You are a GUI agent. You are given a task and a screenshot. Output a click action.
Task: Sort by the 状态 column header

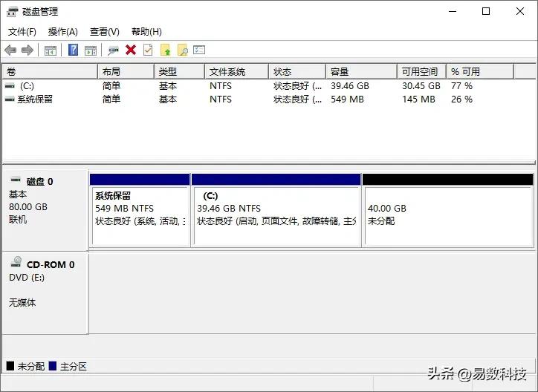pyautogui.click(x=297, y=71)
